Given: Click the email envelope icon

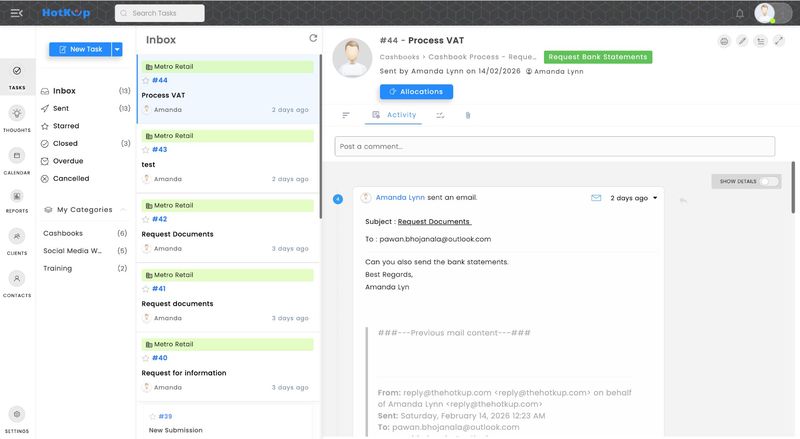Looking at the screenshot, I should point(596,198).
